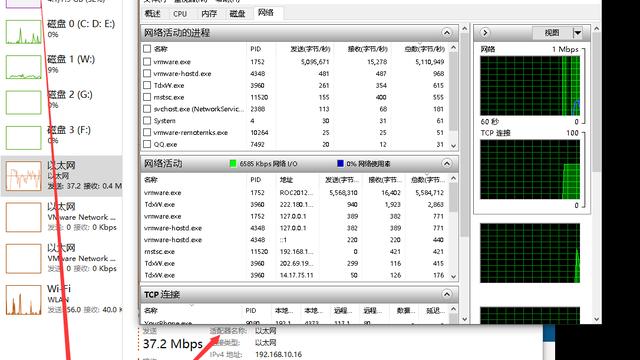
Task: Select 磁盘 1 (W:) in sidebar
Action: (61, 67)
